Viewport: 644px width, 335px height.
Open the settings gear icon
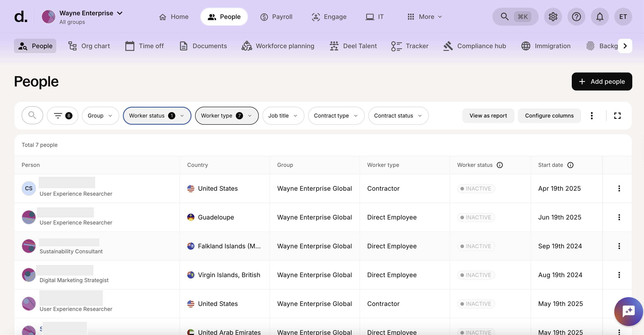point(553,16)
